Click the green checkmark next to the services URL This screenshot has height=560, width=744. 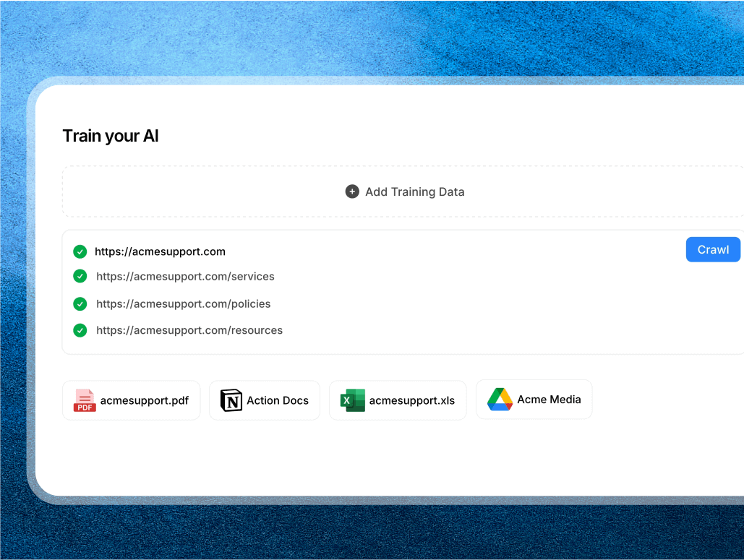click(x=80, y=276)
